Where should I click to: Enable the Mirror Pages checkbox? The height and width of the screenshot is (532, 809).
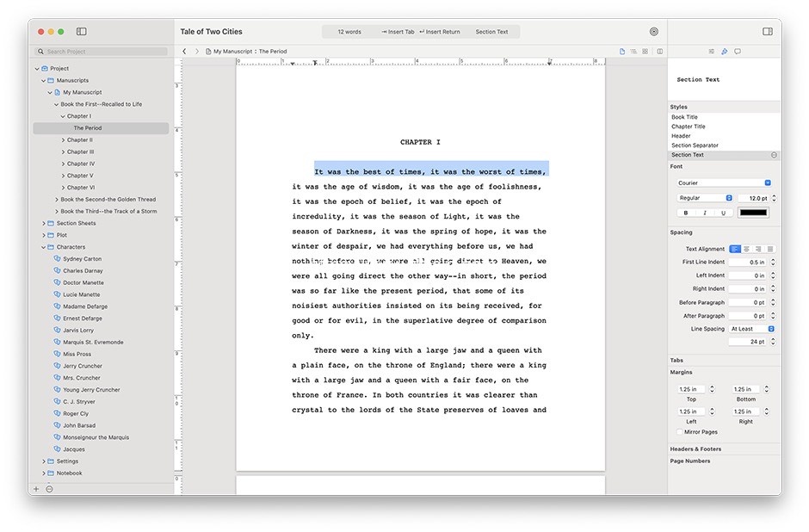(680, 432)
